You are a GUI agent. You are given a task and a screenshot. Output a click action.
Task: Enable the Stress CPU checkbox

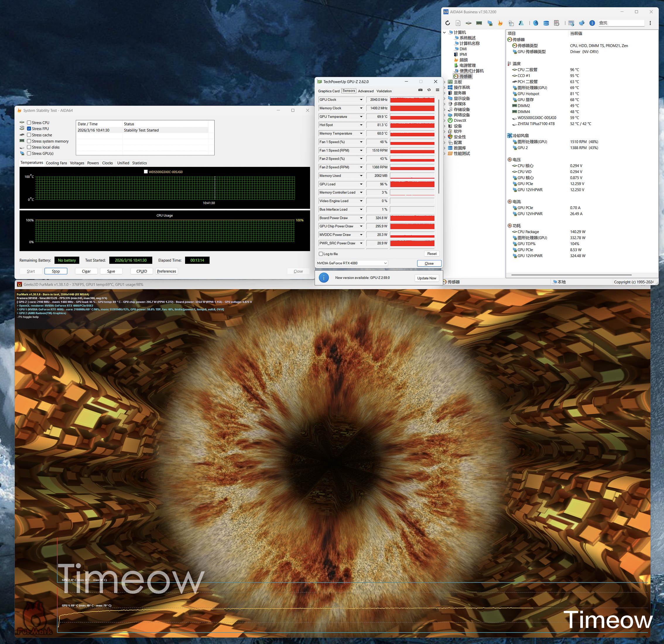[29, 123]
